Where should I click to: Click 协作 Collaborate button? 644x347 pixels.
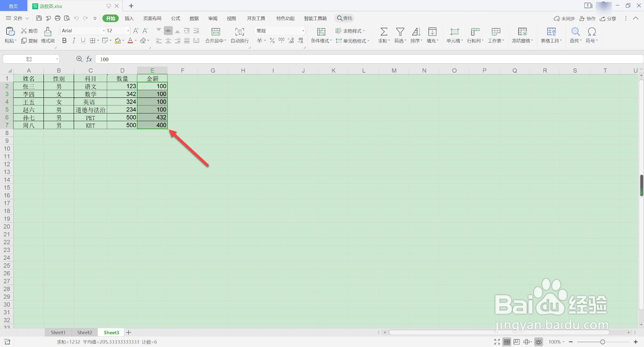click(587, 19)
